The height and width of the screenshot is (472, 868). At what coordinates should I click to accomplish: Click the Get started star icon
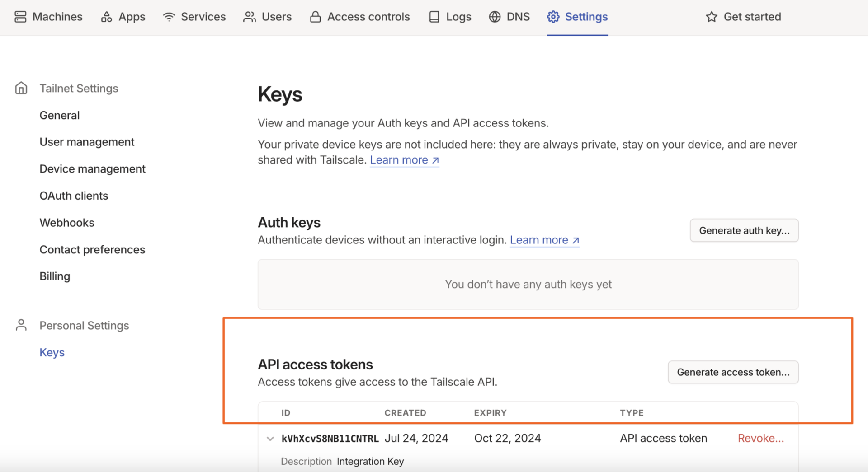(x=712, y=17)
